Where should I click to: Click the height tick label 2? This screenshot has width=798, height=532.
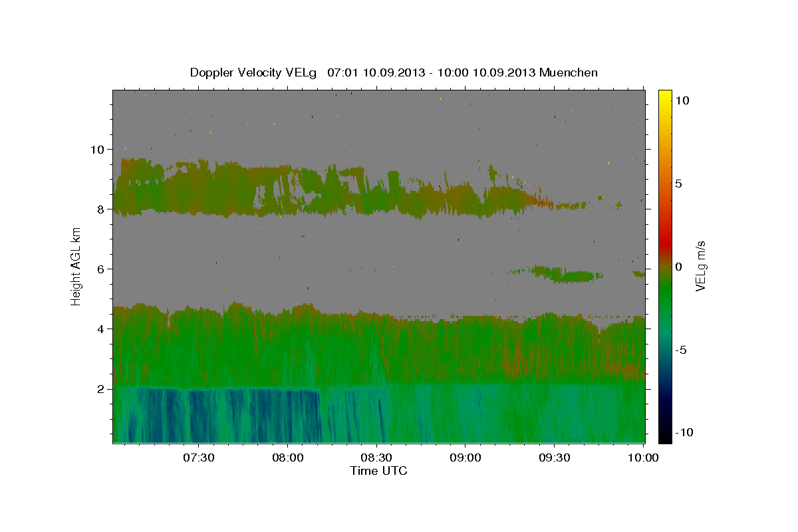(x=102, y=389)
